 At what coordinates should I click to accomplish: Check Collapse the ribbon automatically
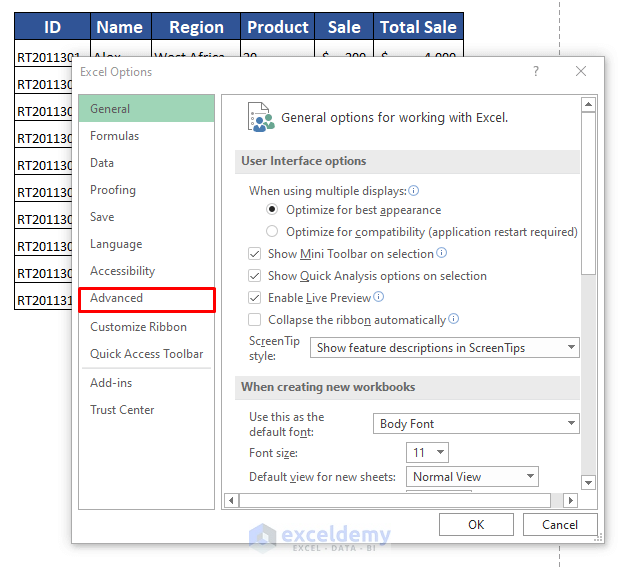click(x=254, y=319)
